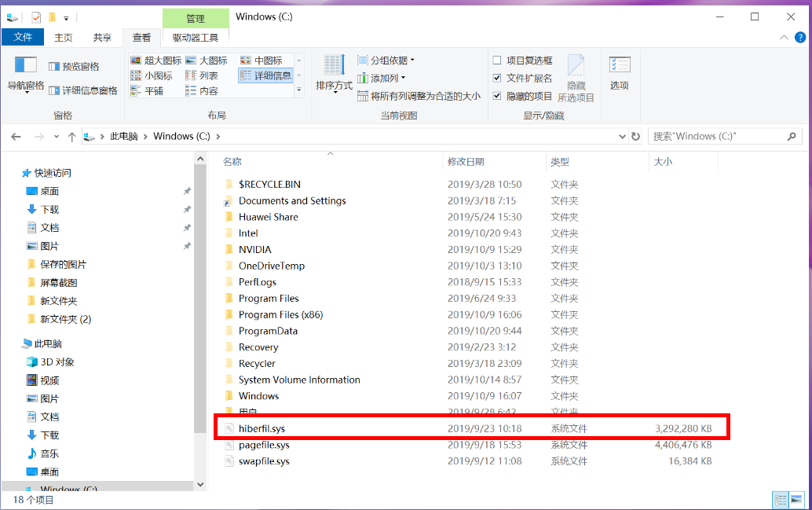Open the 添加列 add columns dropdown
The height and width of the screenshot is (510, 812).
click(x=382, y=78)
